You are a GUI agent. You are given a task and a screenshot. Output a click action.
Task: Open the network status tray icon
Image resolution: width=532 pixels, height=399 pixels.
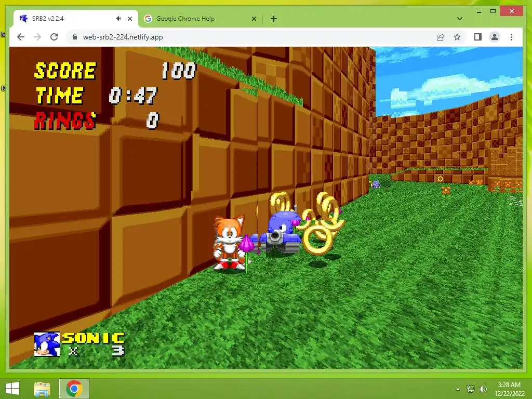coord(470,389)
